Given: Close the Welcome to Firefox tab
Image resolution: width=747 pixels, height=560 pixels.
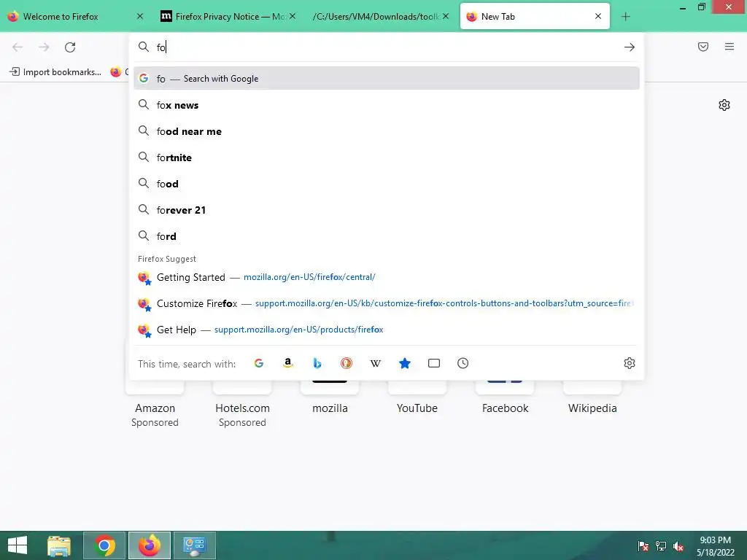Looking at the screenshot, I should coord(140,16).
